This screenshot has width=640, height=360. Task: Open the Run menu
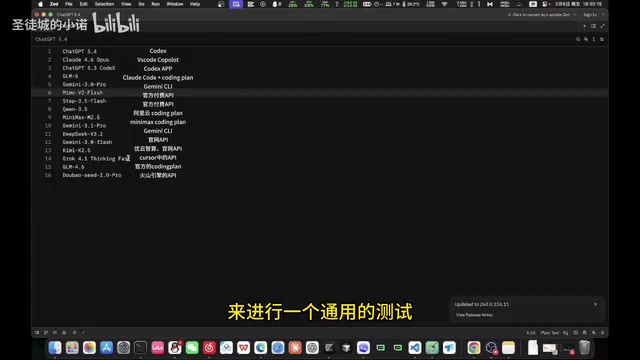click(156, 4)
